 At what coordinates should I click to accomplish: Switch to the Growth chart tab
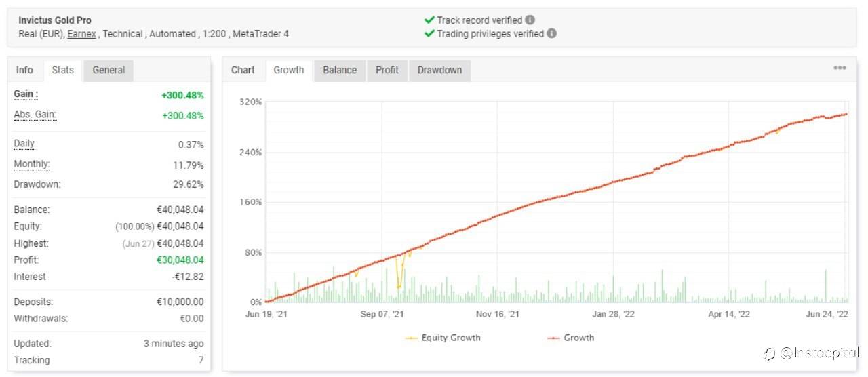(x=289, y=71)
